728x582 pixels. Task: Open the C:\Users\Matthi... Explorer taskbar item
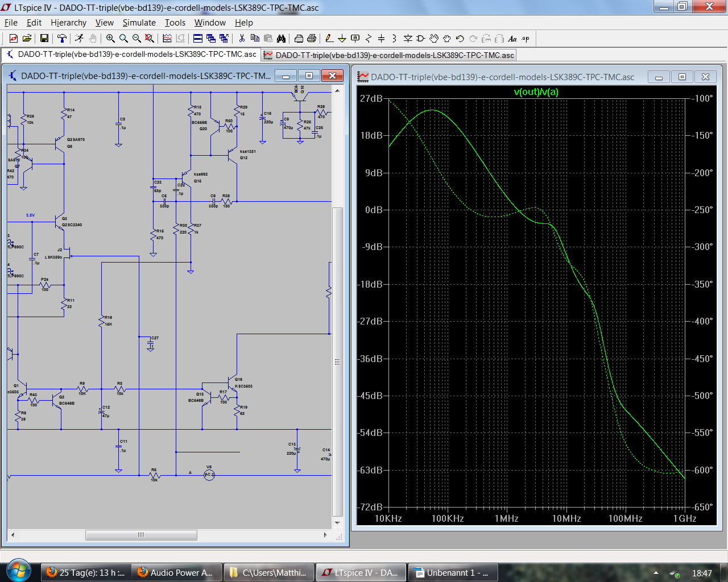click(x=268, y=572)
